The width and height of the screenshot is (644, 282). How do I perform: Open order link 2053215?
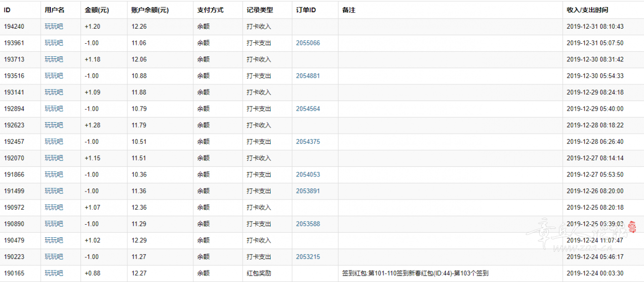pyautogui.click(x=308, y=257)
